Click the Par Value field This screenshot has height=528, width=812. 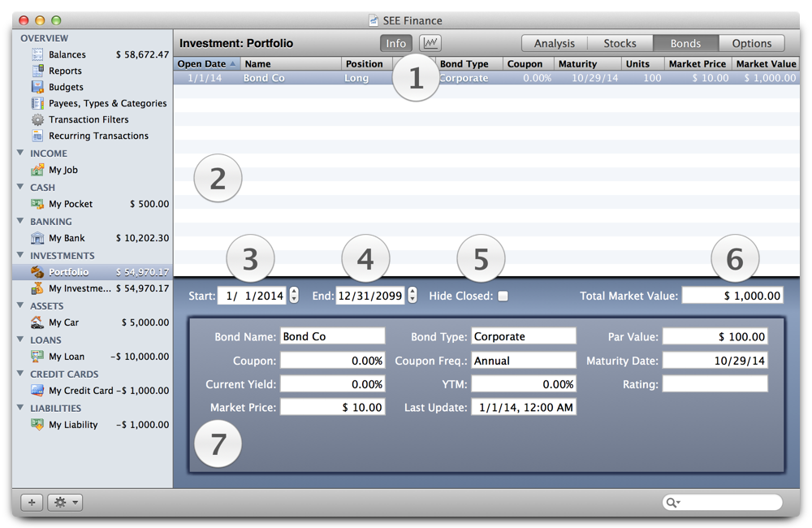pyautogui.click(x=715, y=336)
